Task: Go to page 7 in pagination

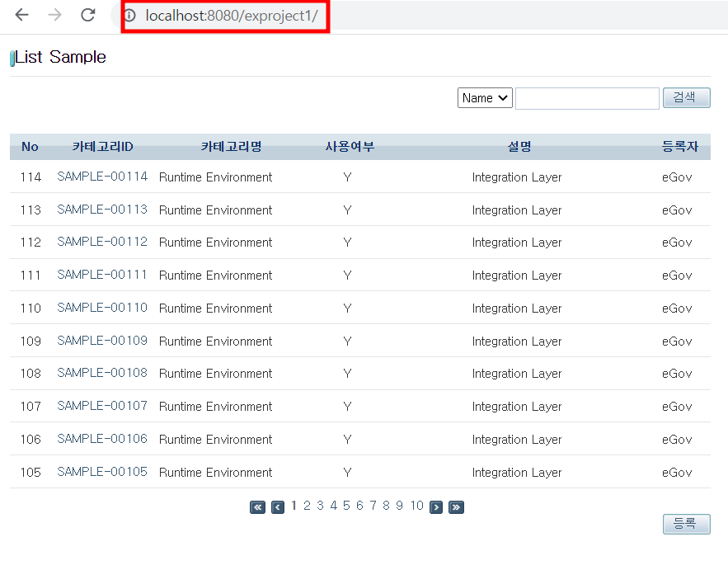Action: (x=373, y=506)
